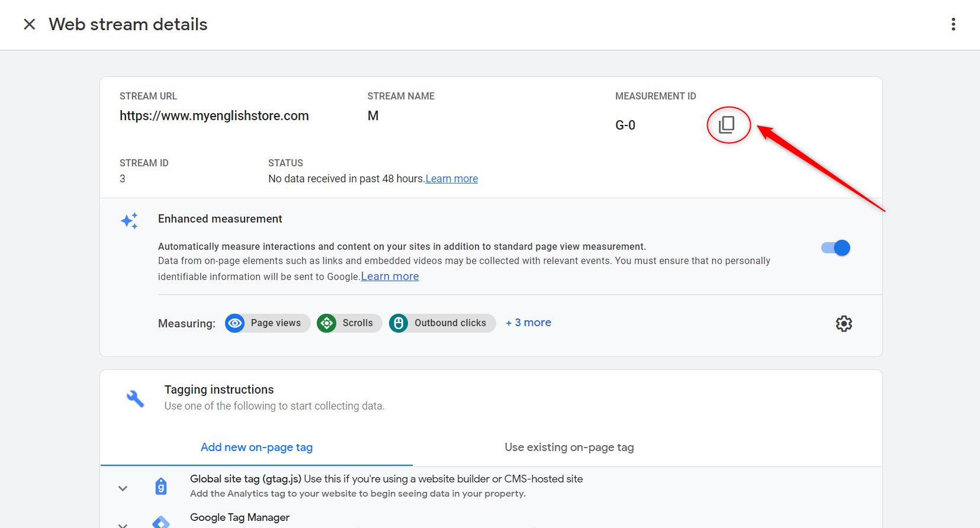The width and height of the screenshot is (980, 528).
Task: Click the No data received status text
Action: pos(346,179)
